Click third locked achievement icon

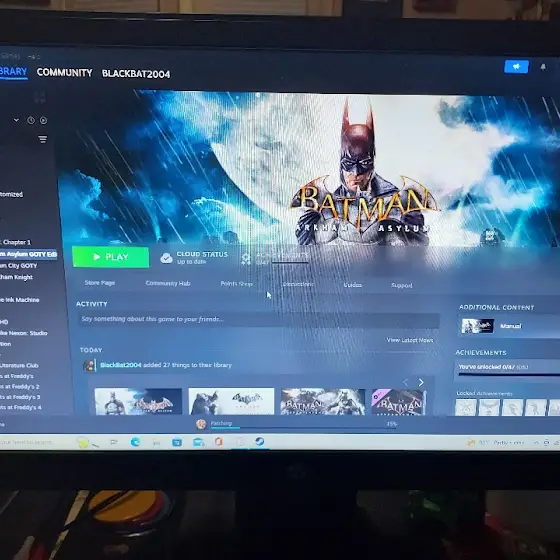pos(512,407)
